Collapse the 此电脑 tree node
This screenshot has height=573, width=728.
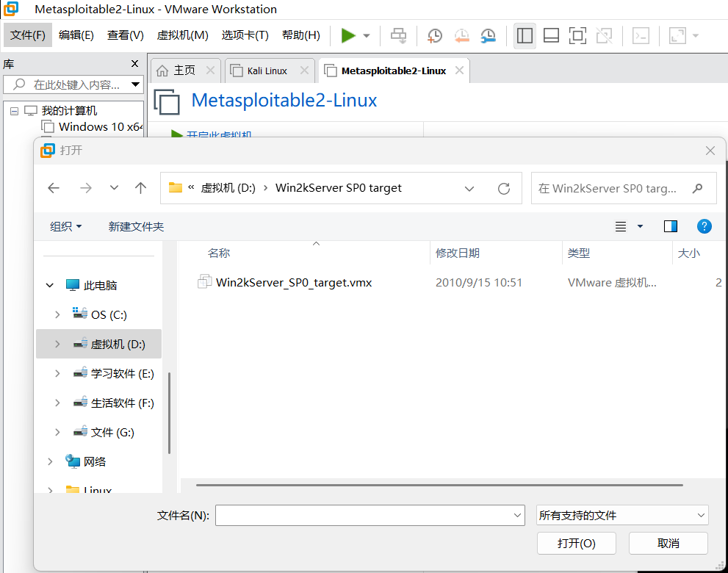(x=50, y=285)
